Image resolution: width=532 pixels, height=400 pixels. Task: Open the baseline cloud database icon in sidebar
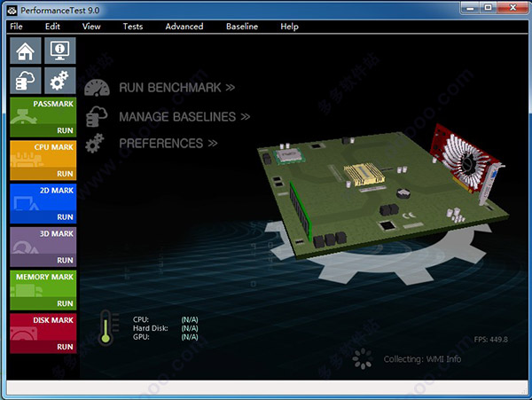click(x=26, y=81)
